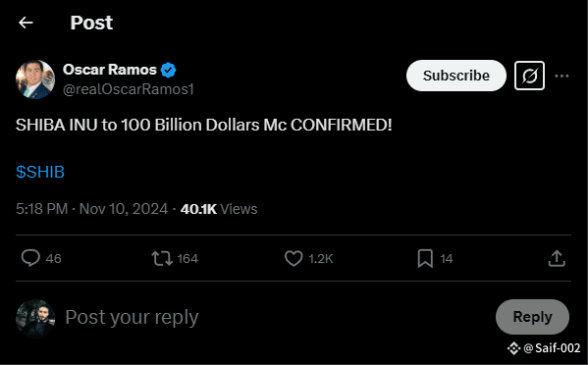Open the @realOscarRamos1 handle link

[x=129, y=89]
